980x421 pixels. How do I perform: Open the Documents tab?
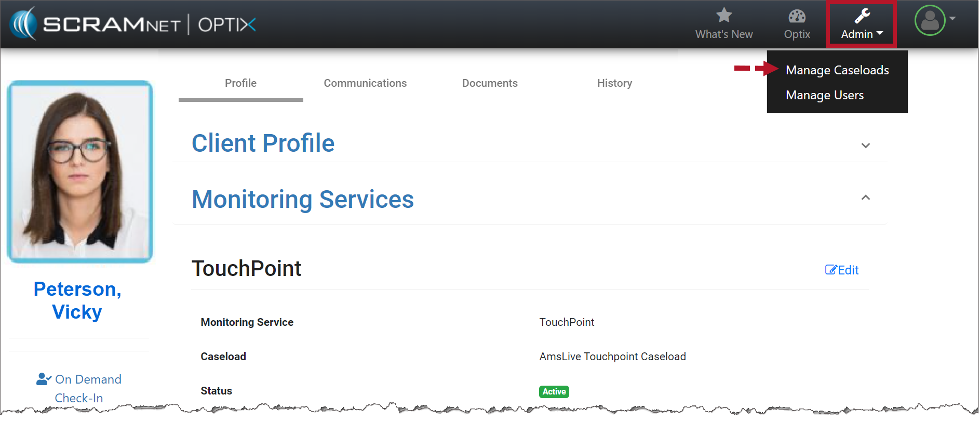[x=490, y=83]
